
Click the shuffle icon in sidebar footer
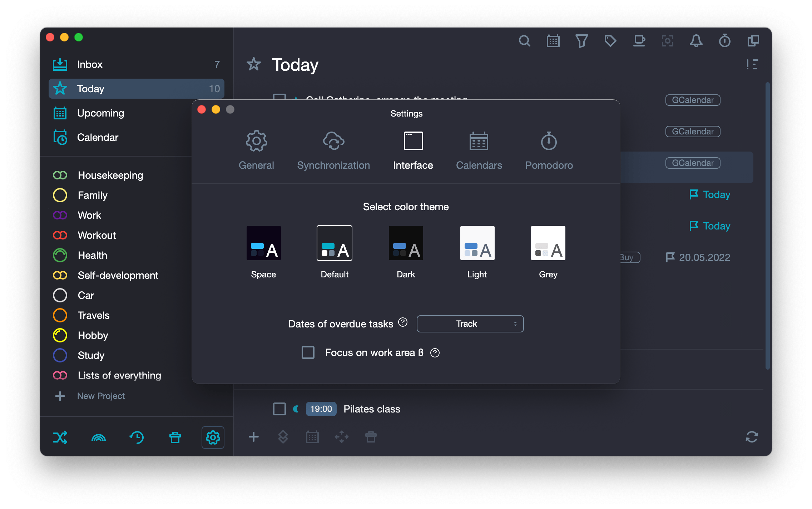click(x=60, y=437)
